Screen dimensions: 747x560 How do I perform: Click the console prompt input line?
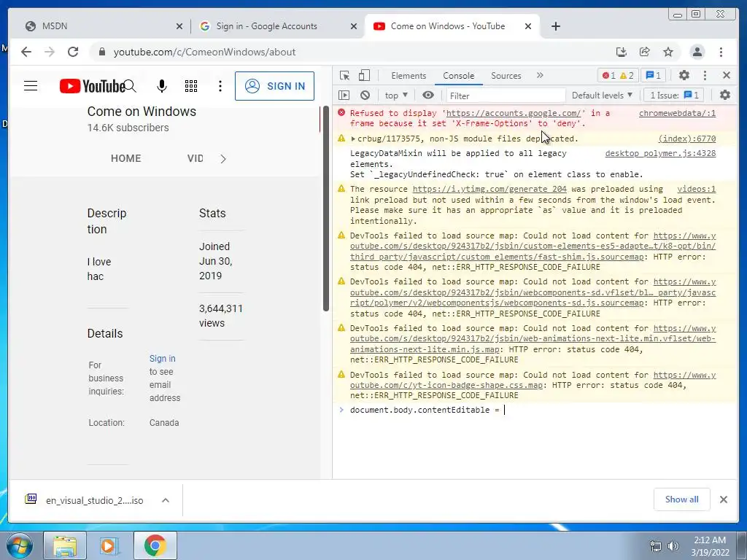tap(531, 410)
